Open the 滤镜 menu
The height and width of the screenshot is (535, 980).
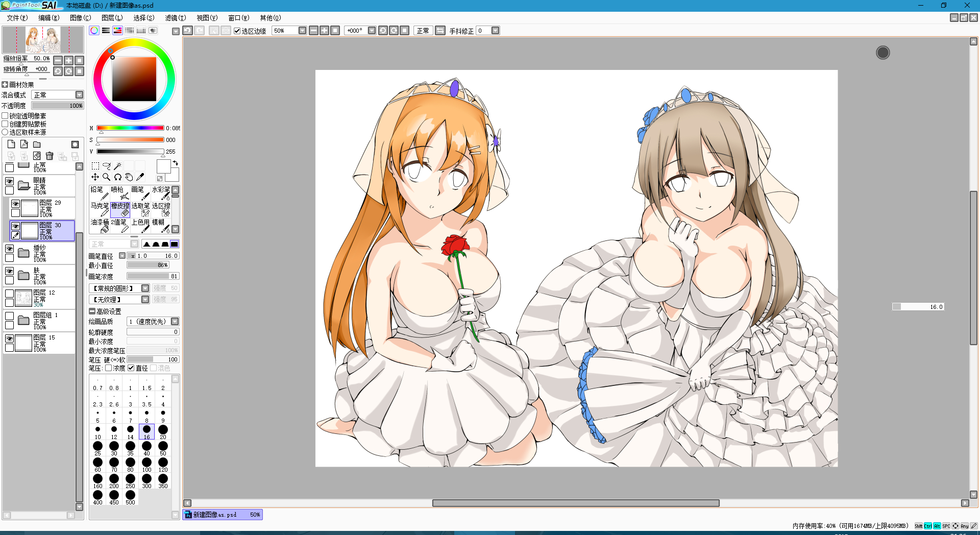pos(175,18)
